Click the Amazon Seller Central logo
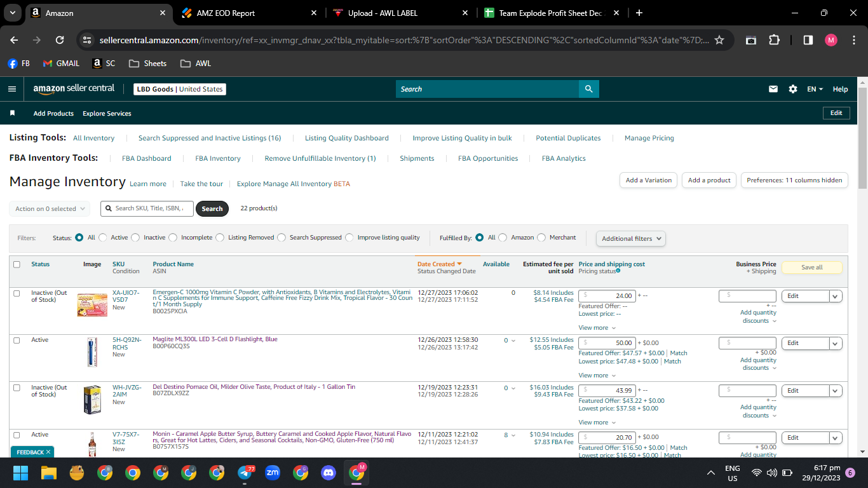This screenshot has height=488, width=868. point(74,89)
